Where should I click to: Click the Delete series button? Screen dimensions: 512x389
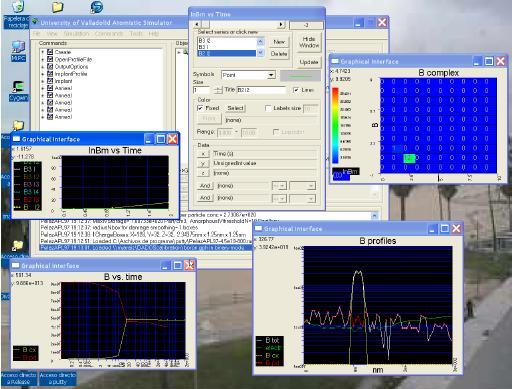279,54
